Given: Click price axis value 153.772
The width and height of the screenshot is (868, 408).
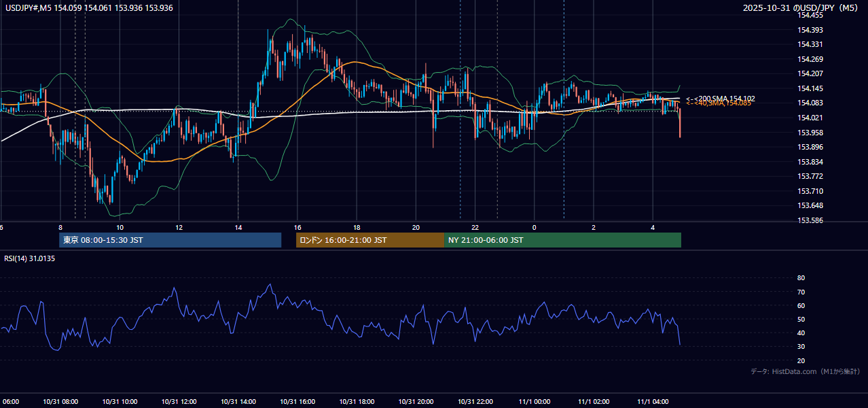Looking at the screenshot, I should 810,176.
